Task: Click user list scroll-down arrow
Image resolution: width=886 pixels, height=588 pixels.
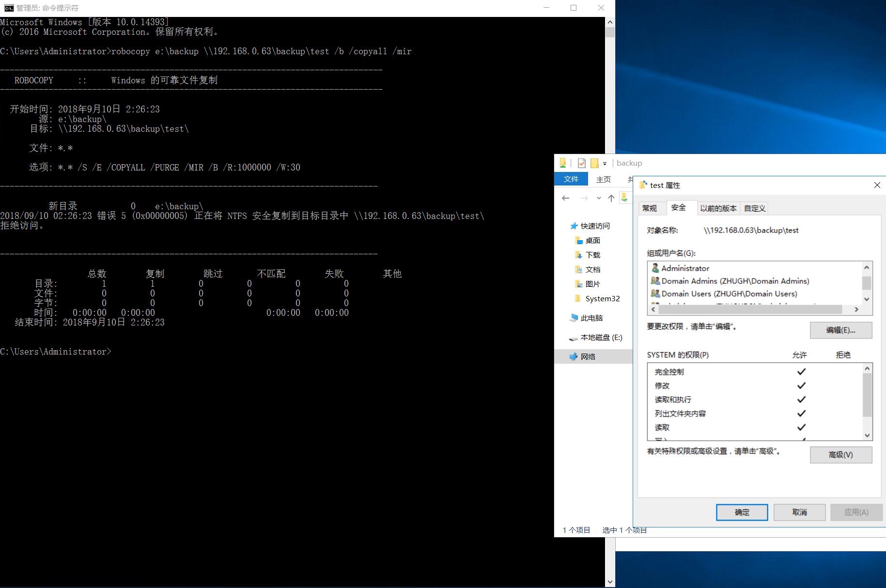Action: [867, 299]
